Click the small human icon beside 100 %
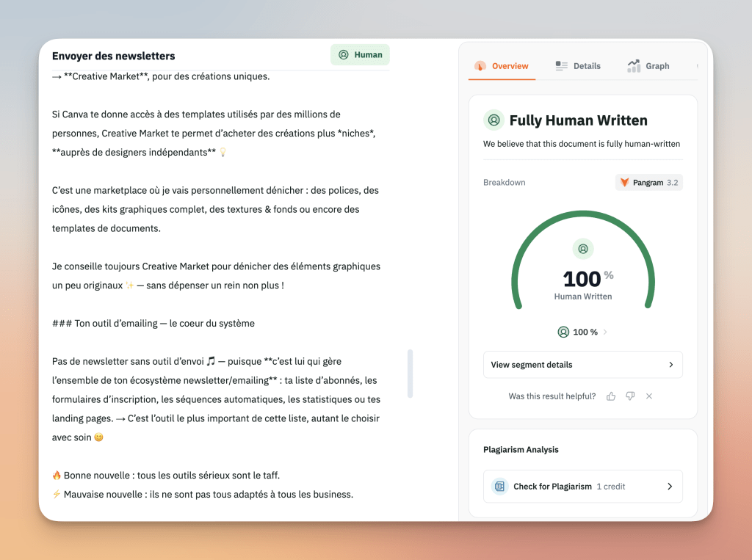 563,332
